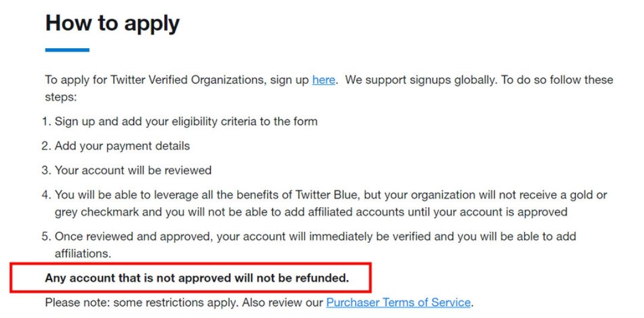Click list number 1 marker
This screenshot has width=644, height=318.
tap(46, 121)
